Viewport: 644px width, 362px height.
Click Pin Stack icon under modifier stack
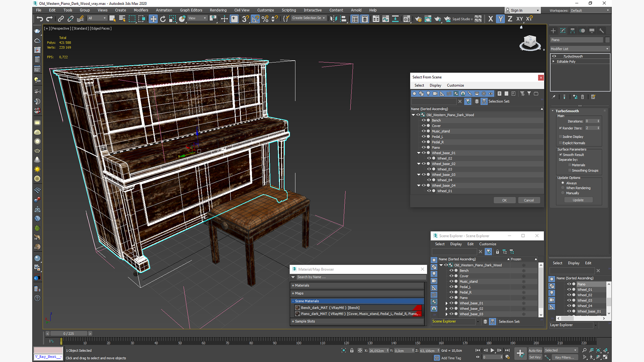coord(554,97)
